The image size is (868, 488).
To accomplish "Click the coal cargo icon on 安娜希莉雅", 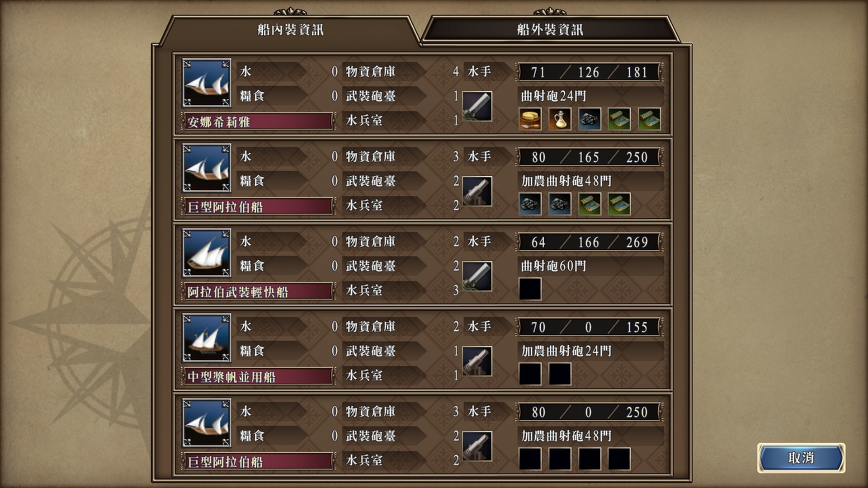I will pos(590,119).
